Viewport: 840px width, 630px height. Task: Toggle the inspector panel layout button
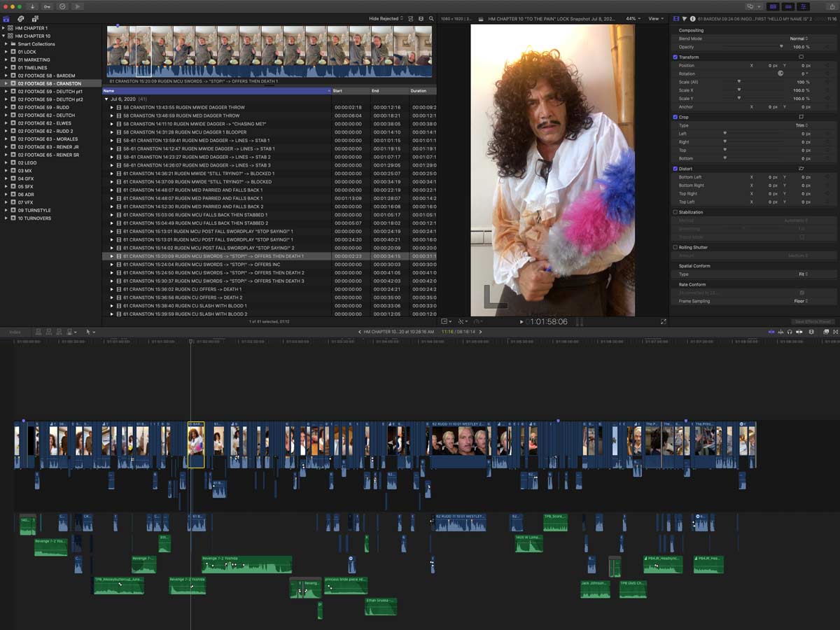(802, 6)
